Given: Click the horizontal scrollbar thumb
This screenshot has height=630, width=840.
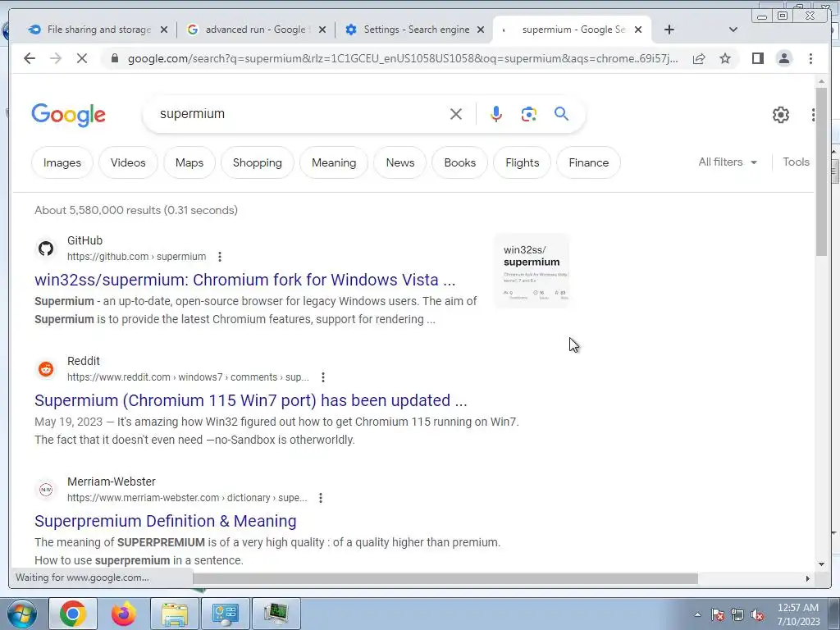Looking at the screenshot, I should 445,578.
